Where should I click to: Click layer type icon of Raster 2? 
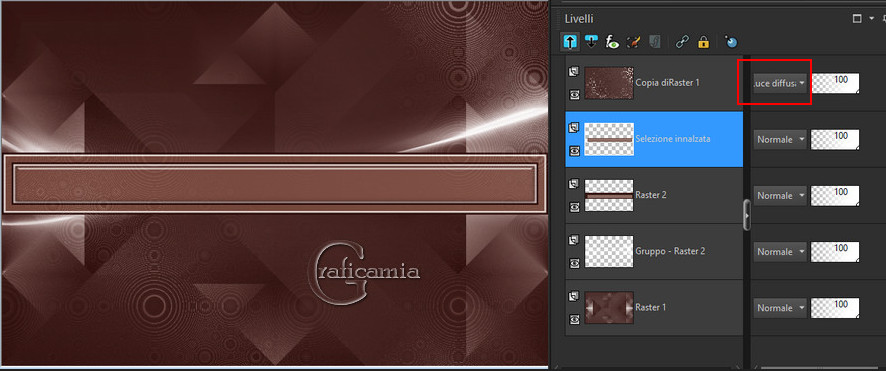tap(574, 184)
